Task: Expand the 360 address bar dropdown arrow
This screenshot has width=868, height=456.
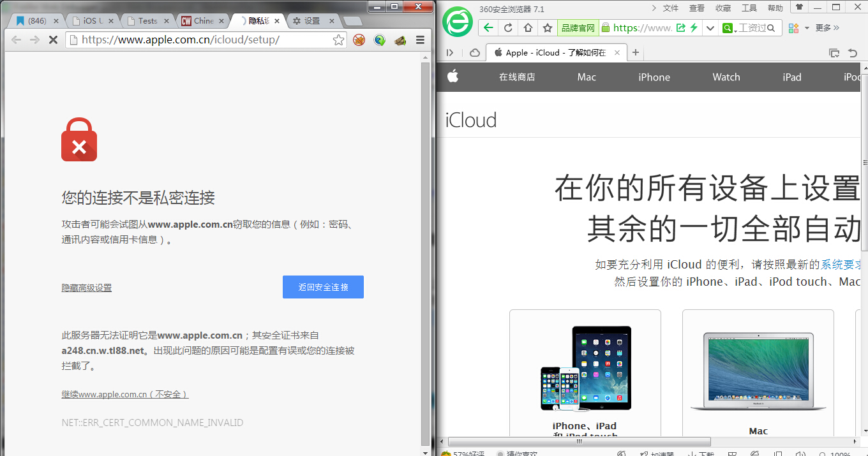Action: 710,28
